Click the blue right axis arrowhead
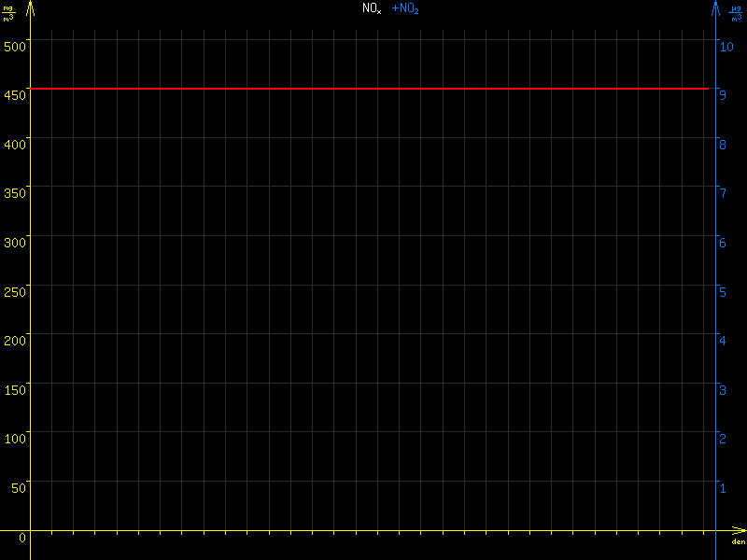Screen dimensions: 747x560 (716, 7)
